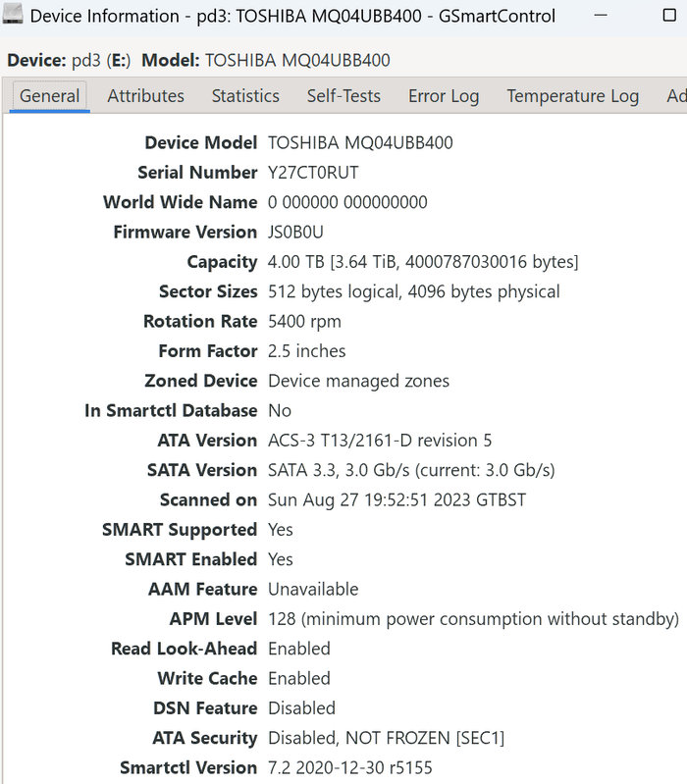Click the Read Look-Ahead Enabled value

click(299, 649)
